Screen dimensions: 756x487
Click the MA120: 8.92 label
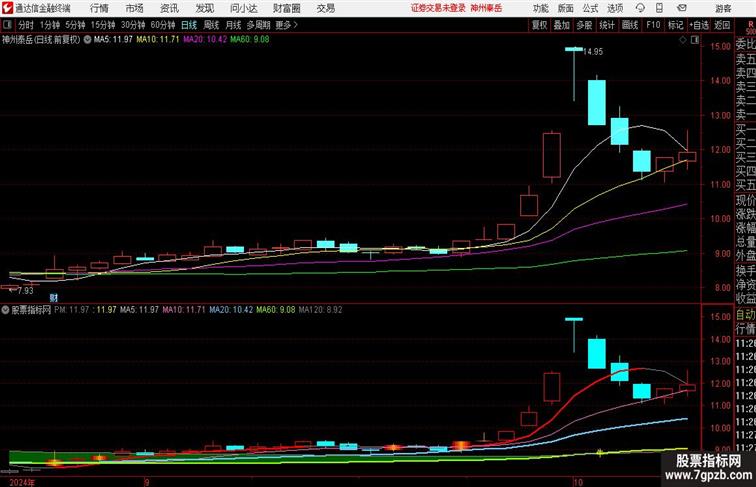pos(321,310)
